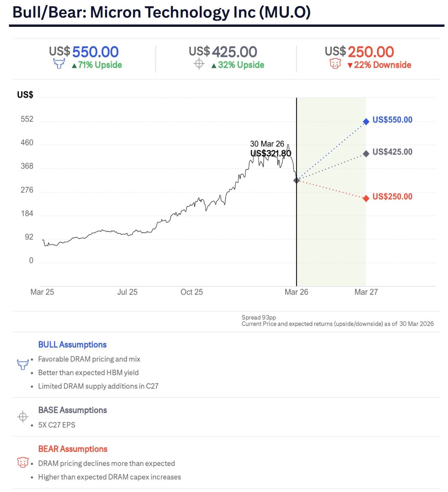Click the US$321.80 price annotation

click(271, 153)
